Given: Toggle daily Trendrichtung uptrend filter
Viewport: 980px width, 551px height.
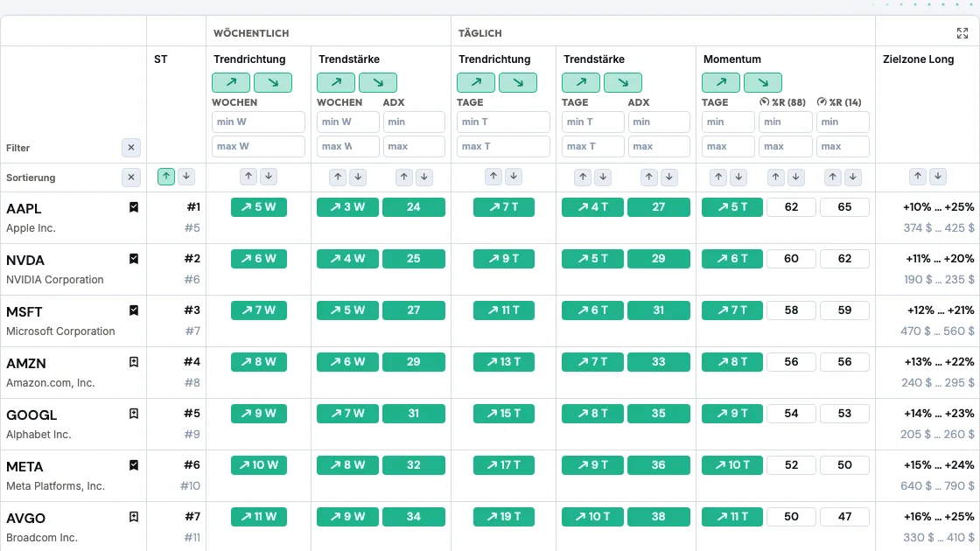Looking at the screenshot, I should (476, 82).
